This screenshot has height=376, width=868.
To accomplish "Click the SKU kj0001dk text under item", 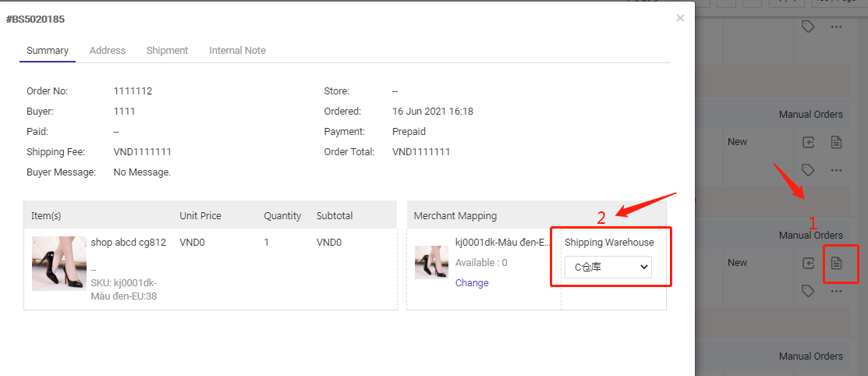I will [124, 289].
